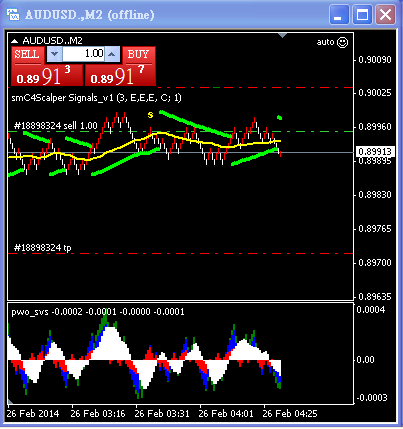Click the sell price 0.89913 panel
This screenshot has width=403, height=429.
coord(47,75)
